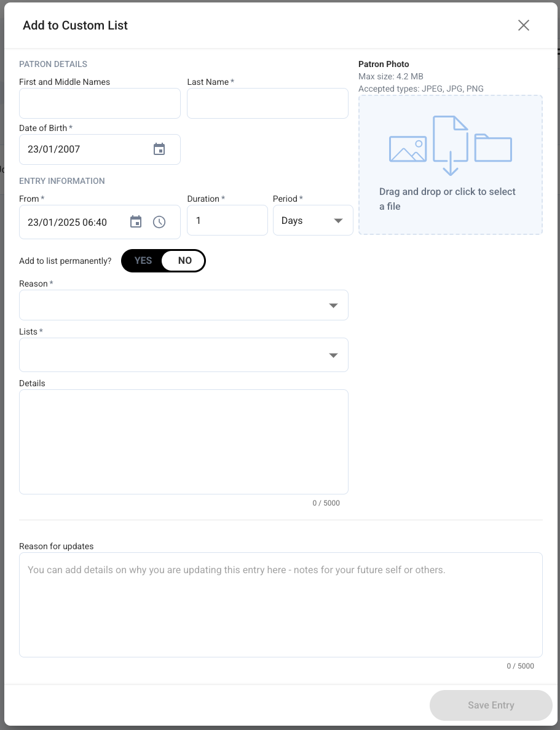Select NO for add to list permanently
Viewport: 560px width, 730px height.
pos(183,261)
